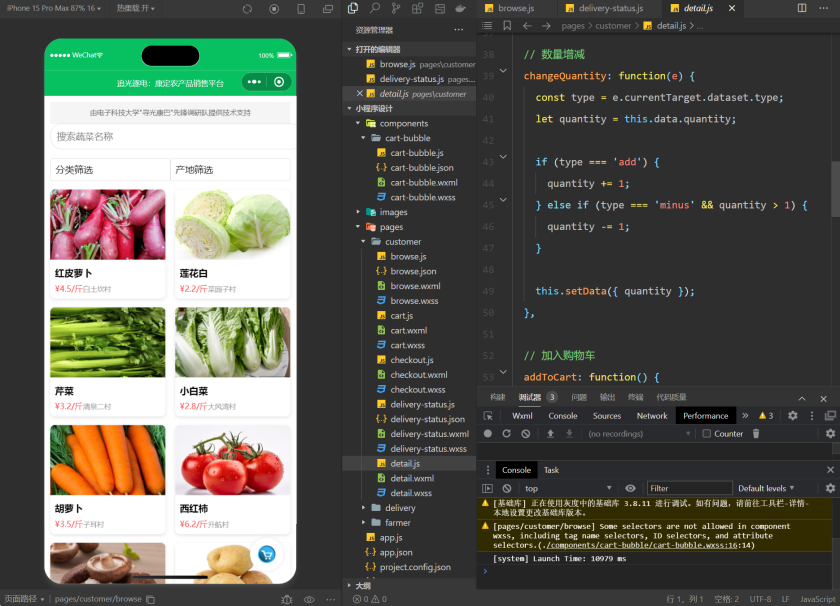Open cart.js in the file explorer

click(401, 316)
